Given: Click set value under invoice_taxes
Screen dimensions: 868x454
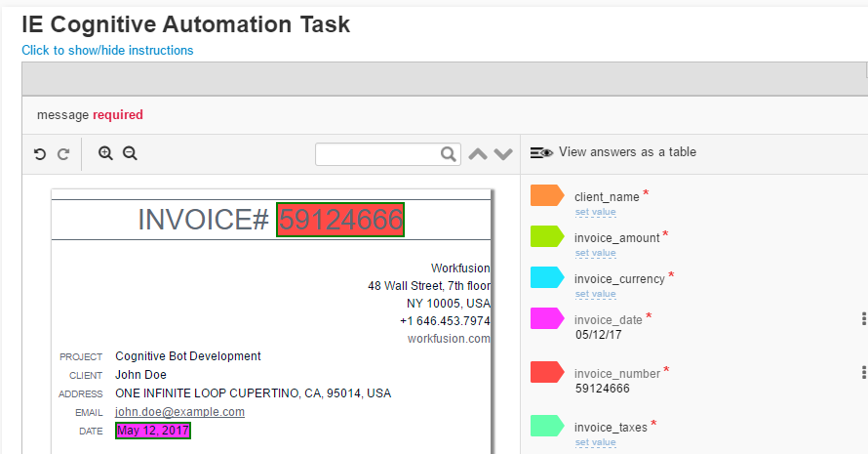Looking at the screenshot, I should tap(595, 442).
